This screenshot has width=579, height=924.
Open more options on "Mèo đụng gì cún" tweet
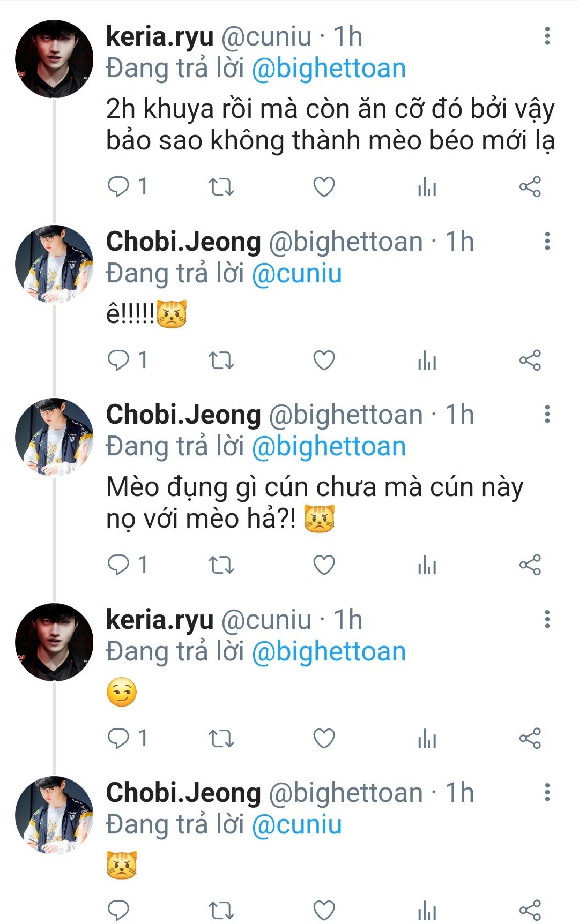click(547, 414)
